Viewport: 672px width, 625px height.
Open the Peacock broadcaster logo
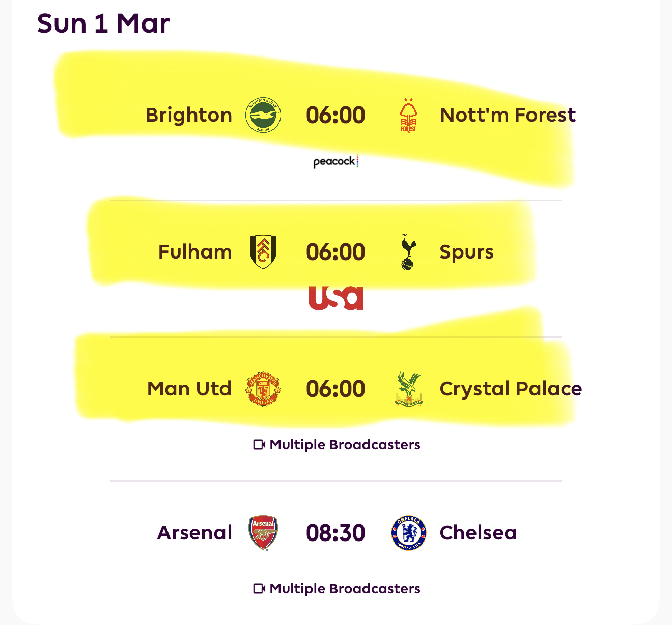336,162
